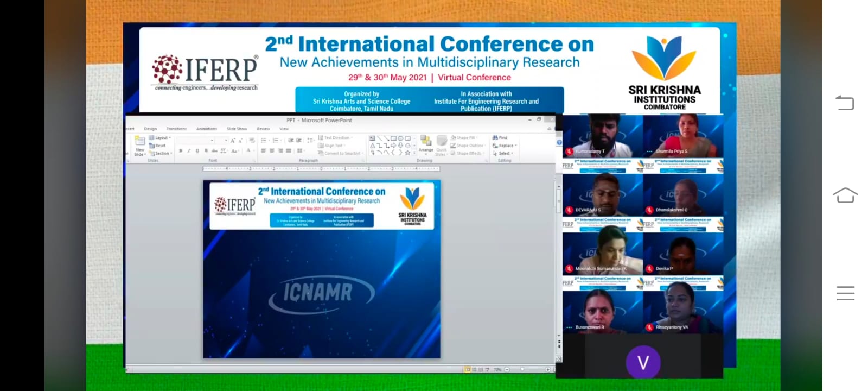Switch to Normal view in status bar
This screenshot has width=868, height=391.
[468, 369]
